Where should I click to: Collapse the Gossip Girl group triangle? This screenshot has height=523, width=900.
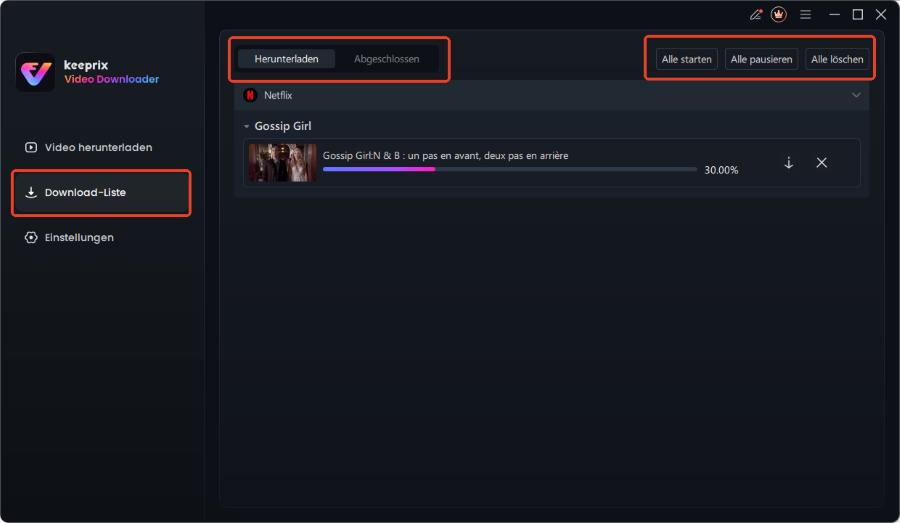point(246,126)
